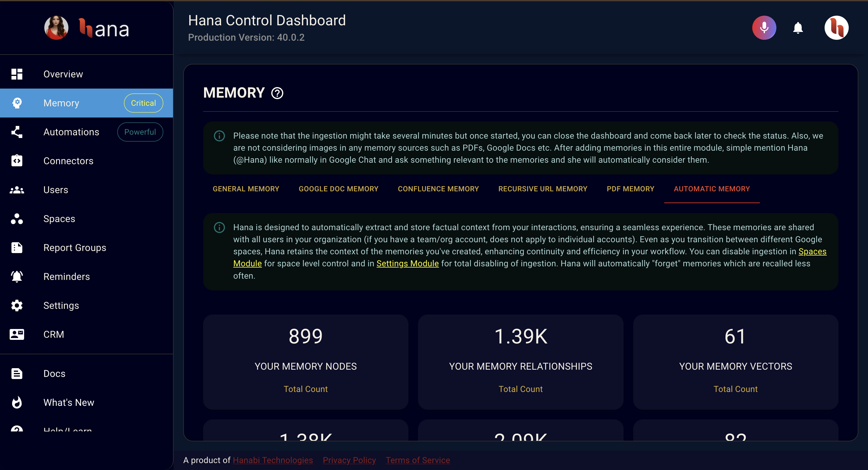Switch to Recursive URL Memory tab
868x470 pixels.
[542, 189]
